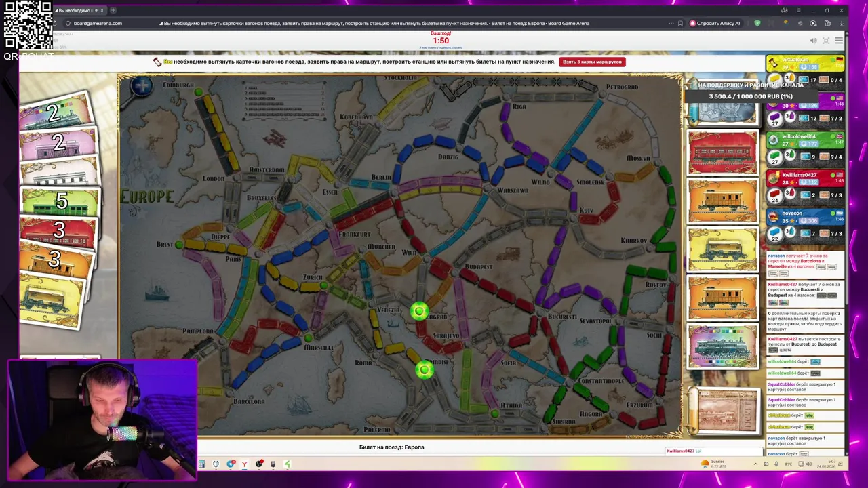The width and height of the screenshot is (868, 488).
Task: Open a new browser tab with plus
Action: point(113,10)
